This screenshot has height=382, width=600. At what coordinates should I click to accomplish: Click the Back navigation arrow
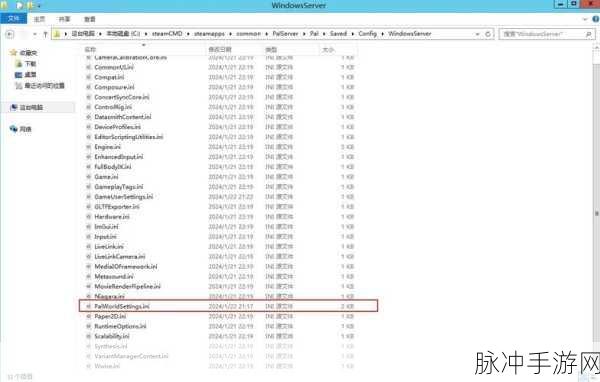click(10, 34)
